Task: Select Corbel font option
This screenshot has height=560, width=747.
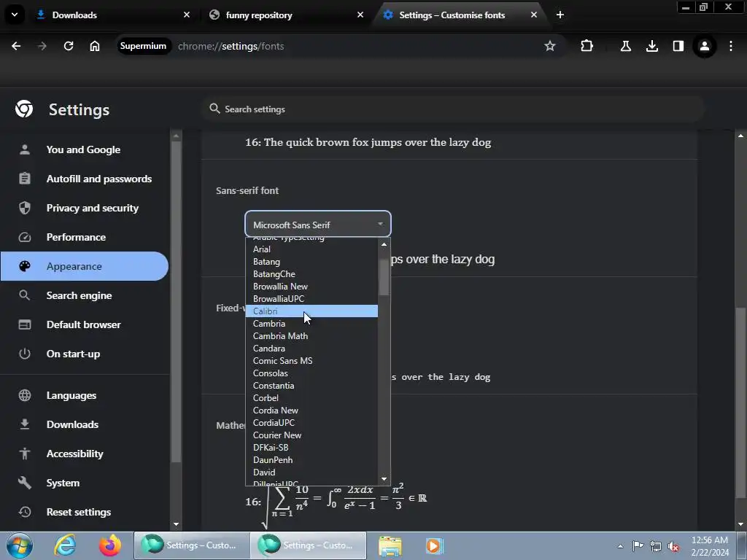Action: [x=311, y=397]
